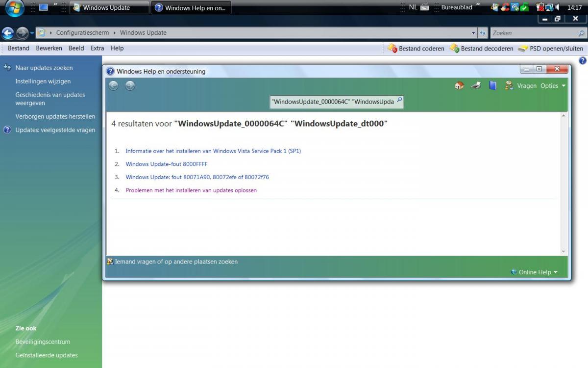Viewport: 588px width, 368px height.
Task: Open Geïnstalleerde updates link
Action: pyautogui.click(x=47, y=355)
